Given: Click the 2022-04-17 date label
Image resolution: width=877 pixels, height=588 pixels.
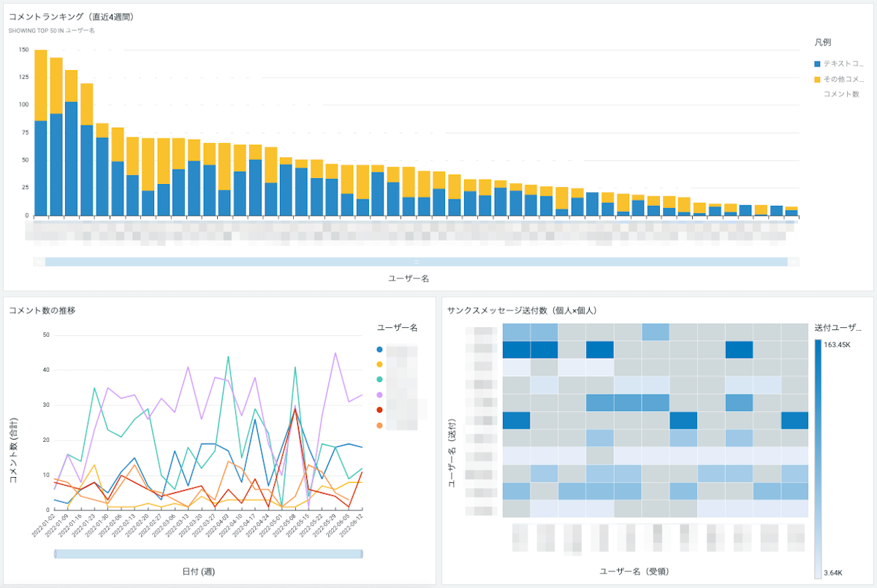Looking at the screenshot, I should 245,525.
